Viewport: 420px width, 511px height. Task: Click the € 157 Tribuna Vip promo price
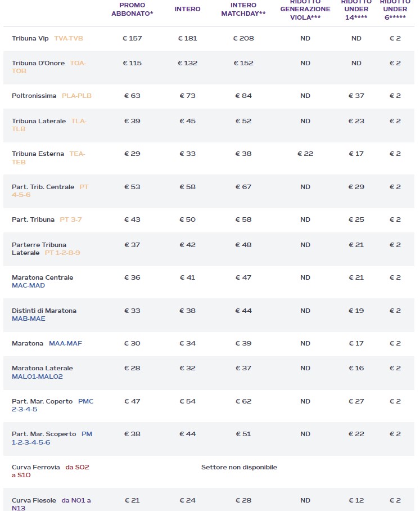pos(132,38)
